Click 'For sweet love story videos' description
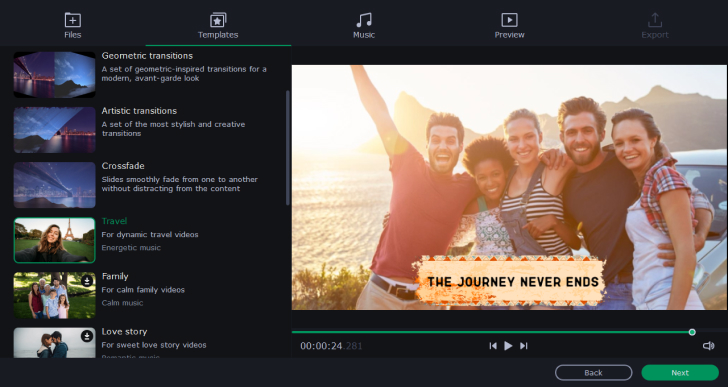Screen dimensions: 728x387 154,345
